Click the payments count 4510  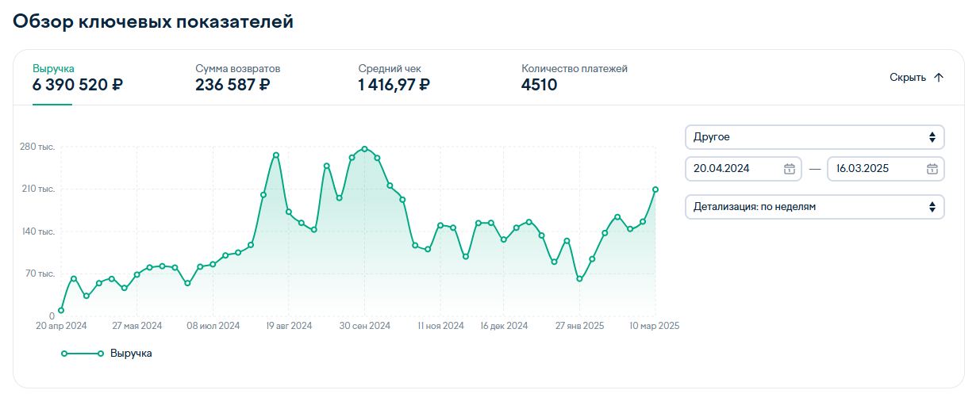(540, 85)
